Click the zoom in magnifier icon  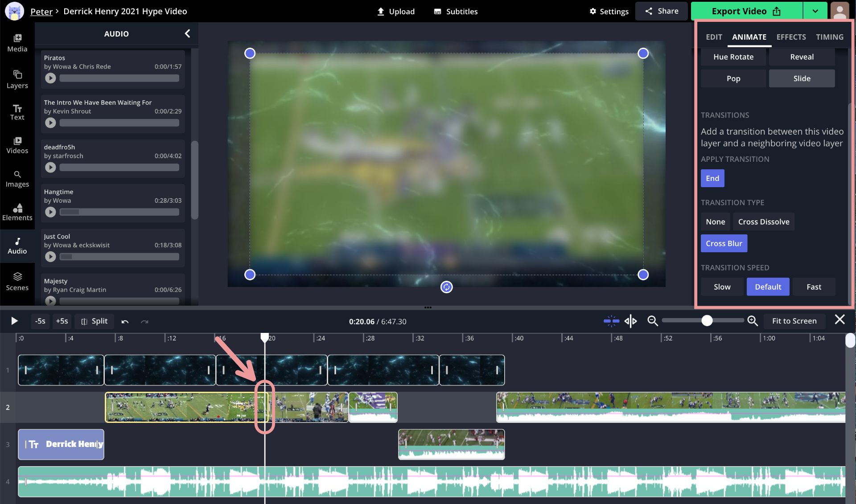pos(753,321)
